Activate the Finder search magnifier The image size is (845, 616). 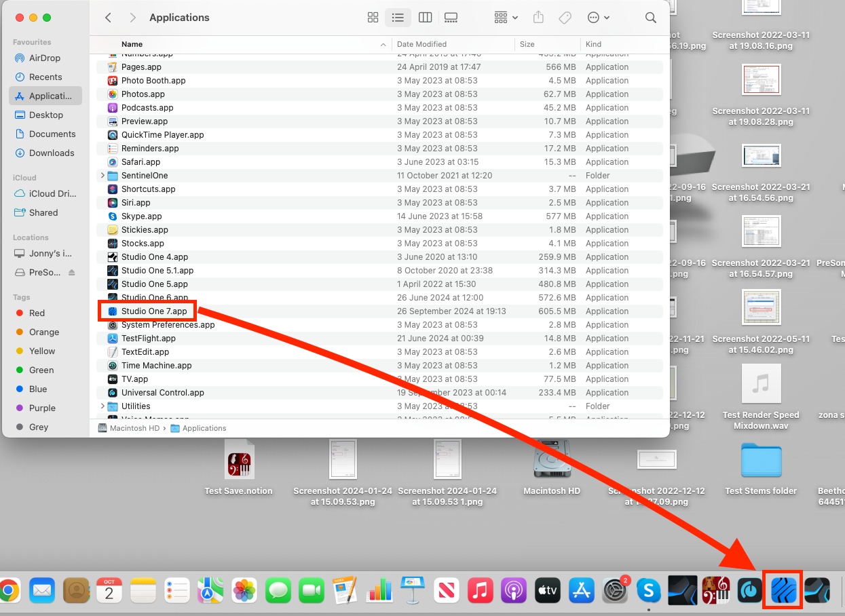[650, 18]
